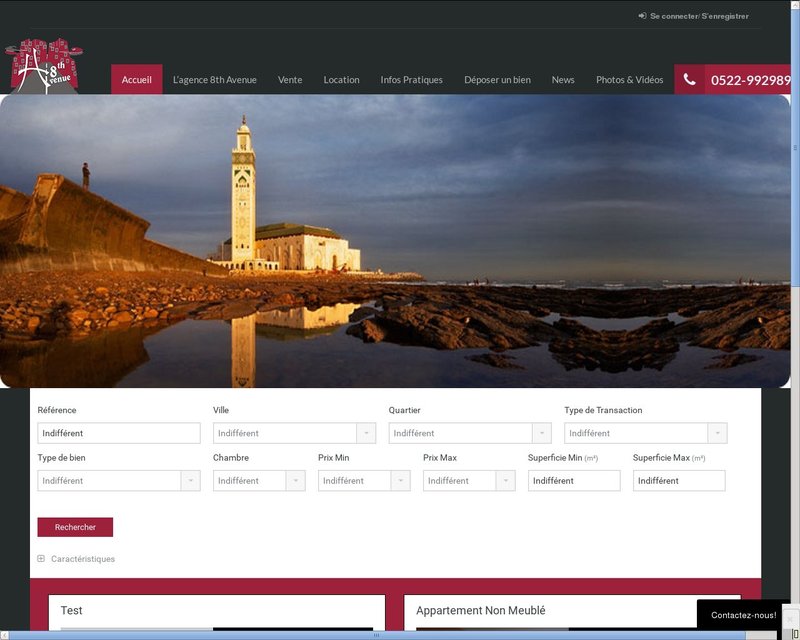Open the Type de bien dropdown

(x=119, y=480)
